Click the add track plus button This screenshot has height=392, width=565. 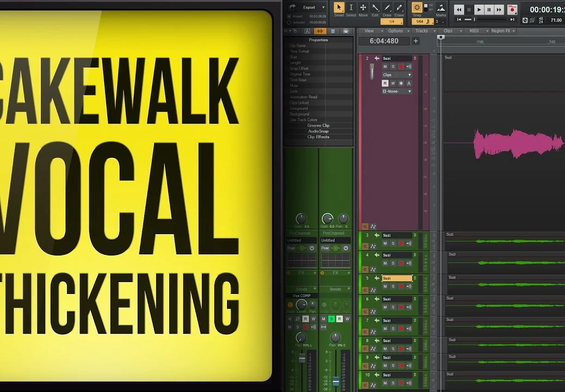pos(415,41)
